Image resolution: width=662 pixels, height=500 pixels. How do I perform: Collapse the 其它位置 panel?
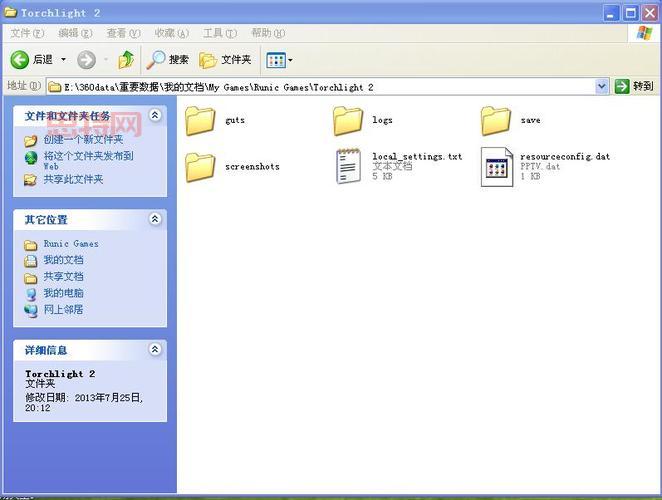pyautogui.click(x=155, y=219)
